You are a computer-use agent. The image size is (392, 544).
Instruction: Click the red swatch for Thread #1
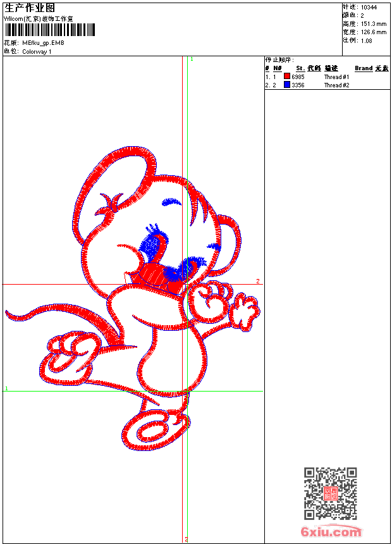(x=287, y=76)
